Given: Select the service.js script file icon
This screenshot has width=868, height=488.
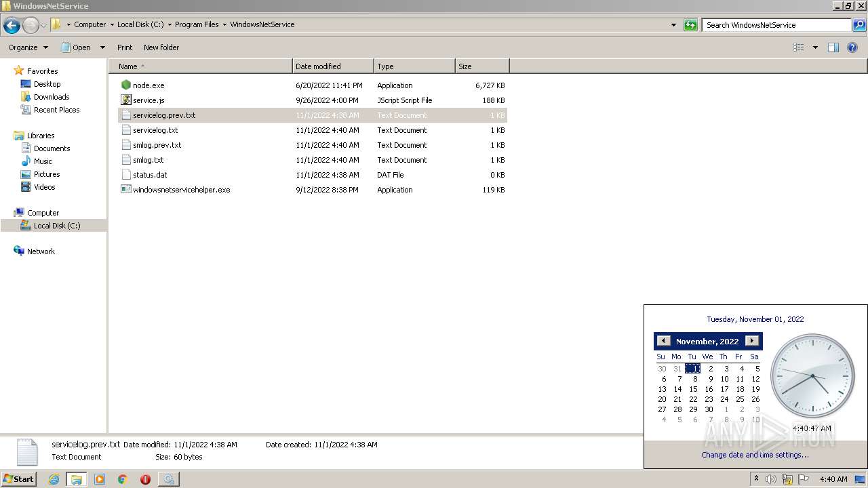Looking at the screenshot, I should point(125,100).
